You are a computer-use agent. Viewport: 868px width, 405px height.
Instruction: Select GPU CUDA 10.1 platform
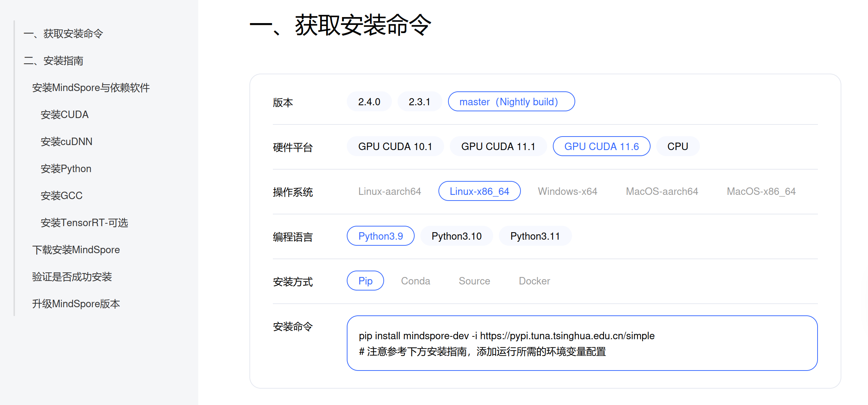pyautogui.click(x=395, y=146)
